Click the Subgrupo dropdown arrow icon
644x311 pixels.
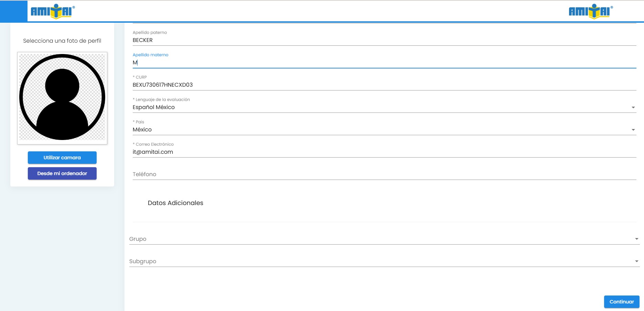click(x=636, y=261)
